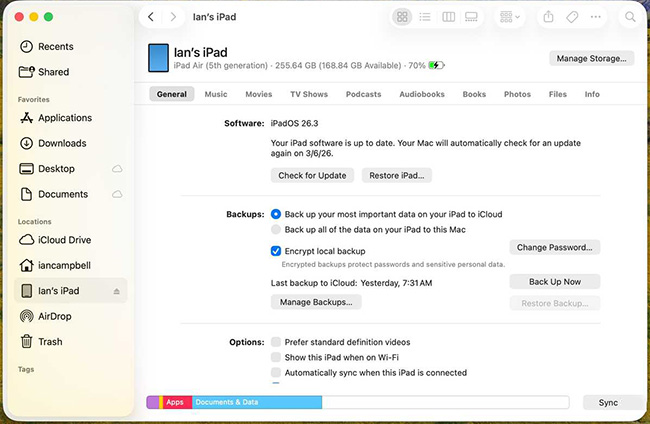Click the Restore iPad button

[x=397, y=175]
